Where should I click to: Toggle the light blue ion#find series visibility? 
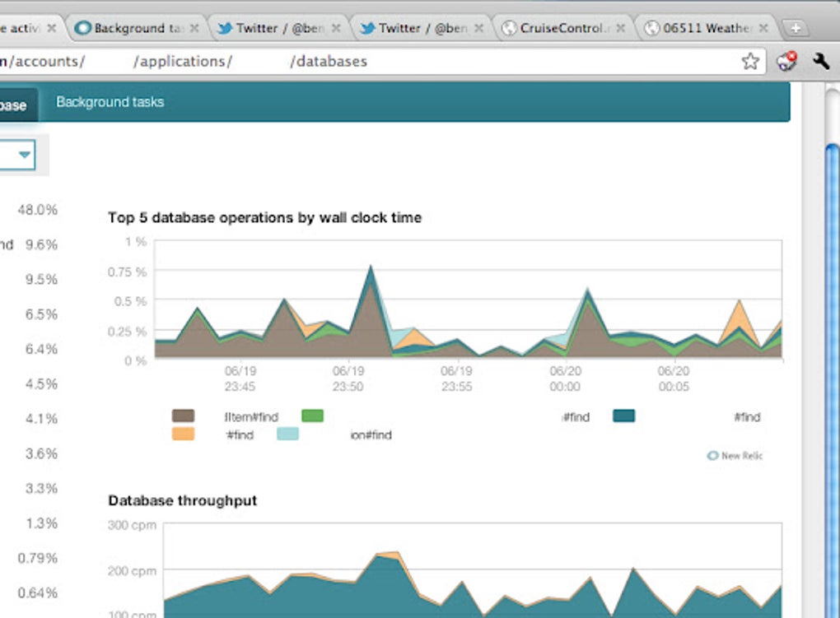click(x=287, y=434)
